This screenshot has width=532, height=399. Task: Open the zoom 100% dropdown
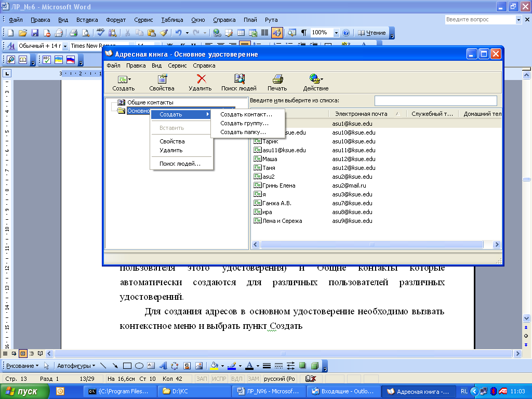click(336, 33)
